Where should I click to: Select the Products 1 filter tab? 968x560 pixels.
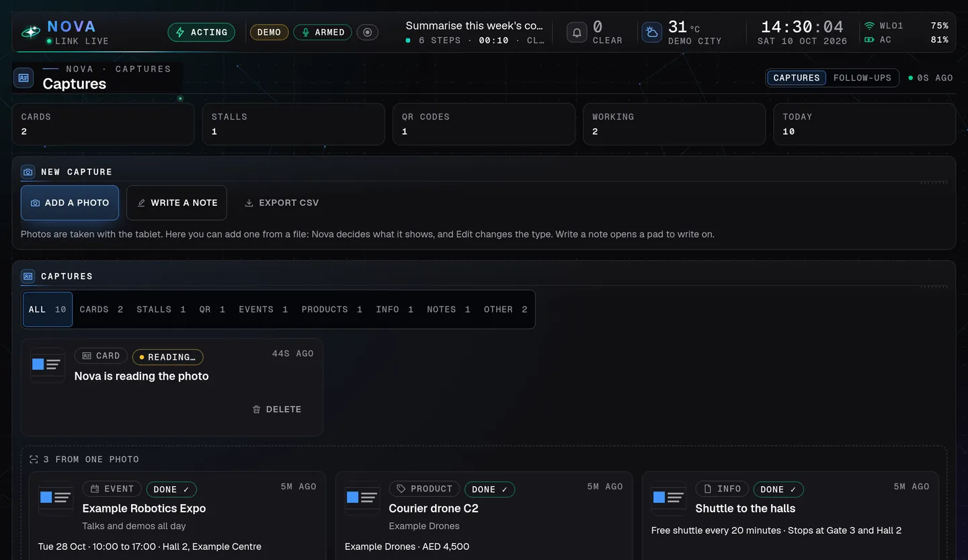click(x=332, y=309)
